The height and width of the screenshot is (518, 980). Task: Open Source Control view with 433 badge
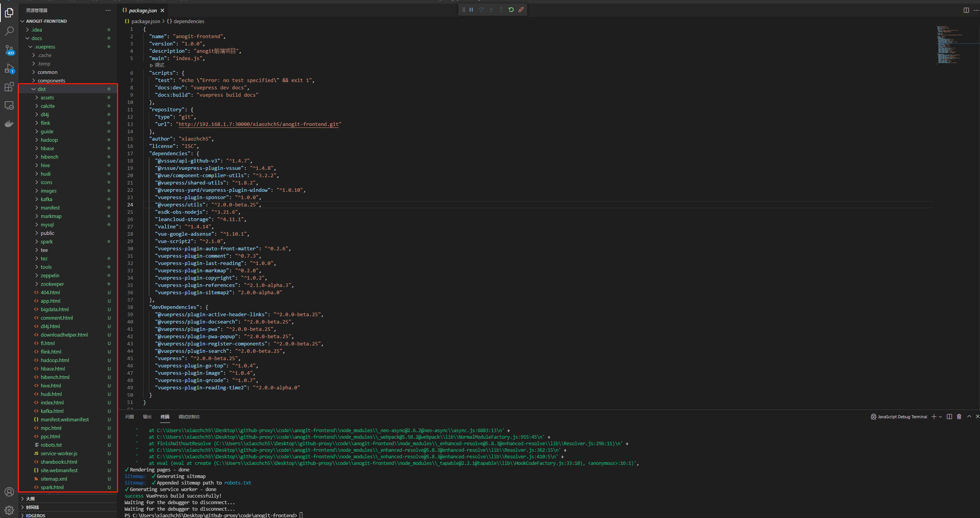(x=9, y=50)
